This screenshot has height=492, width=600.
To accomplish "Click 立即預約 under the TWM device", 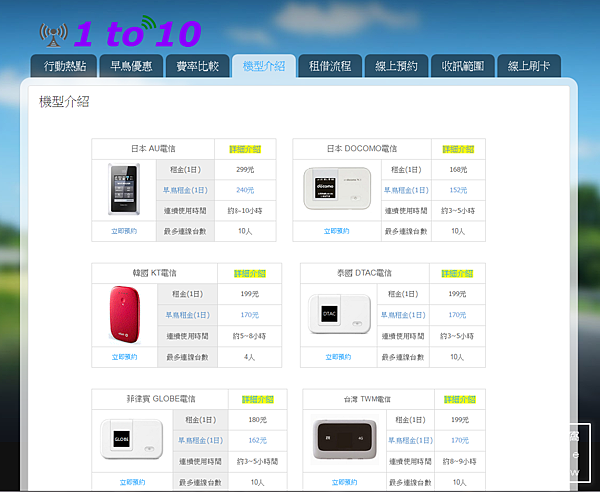I will point(344,482).
